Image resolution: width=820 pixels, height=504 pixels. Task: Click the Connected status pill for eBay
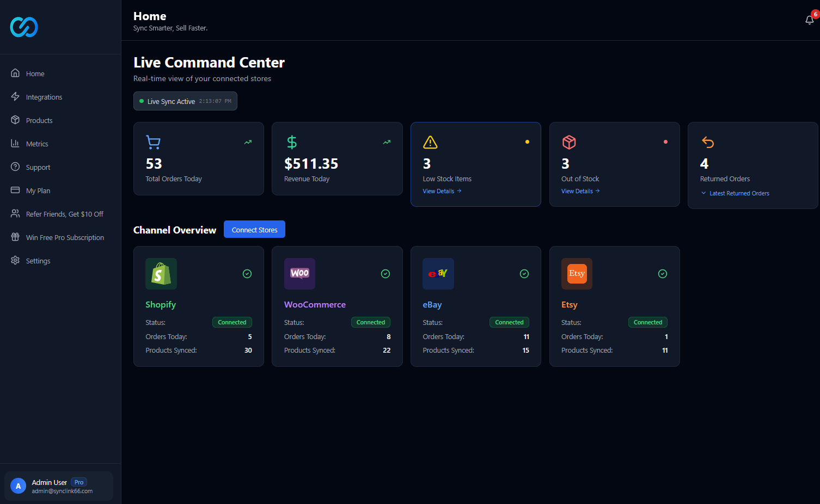(509, 322)
